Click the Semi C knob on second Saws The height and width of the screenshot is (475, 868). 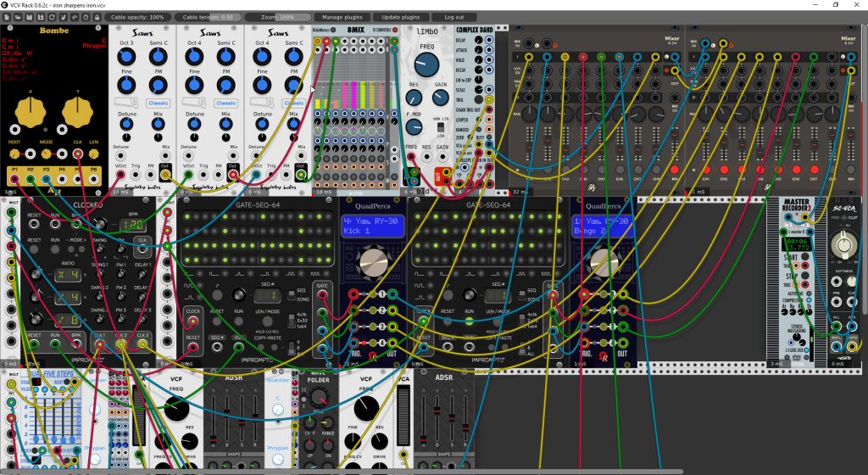[225, 57]
